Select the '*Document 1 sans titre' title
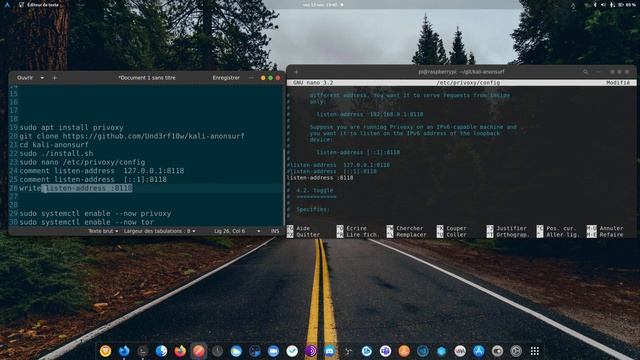Viewport: 640px width, 360px height. pos(147,78)
